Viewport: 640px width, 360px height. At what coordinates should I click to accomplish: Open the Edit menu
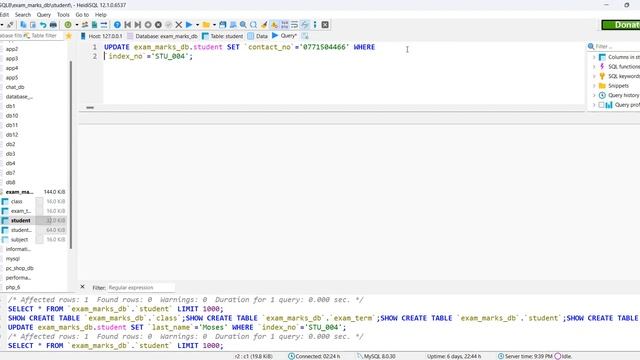click(4, 15)
